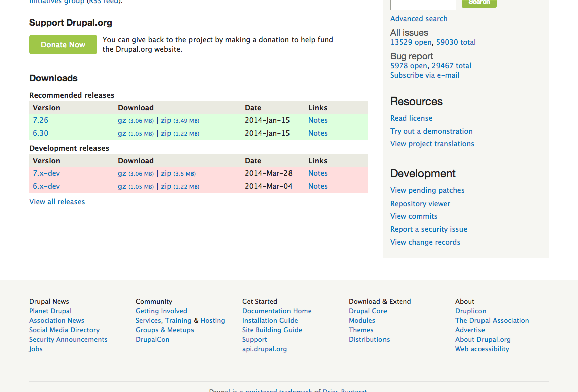Open the 6.x-dev release page
Screen dimensions: 578x392
[x=46, y=186]
